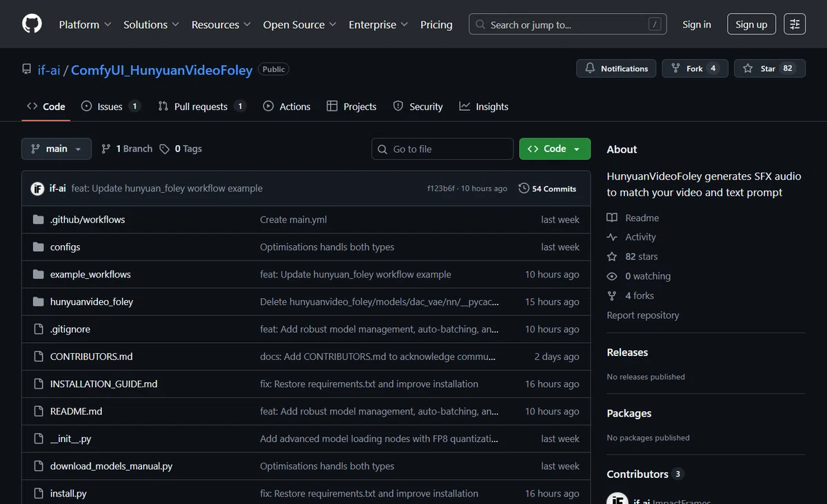
Task: Open the Contributors heading link
Action: (637, 474)
